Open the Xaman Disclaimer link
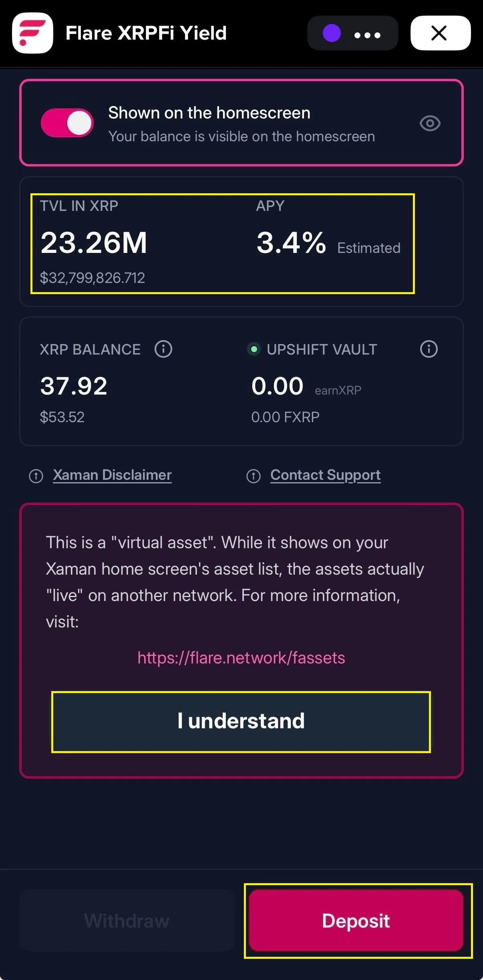Image resolution: width=483 pixels, height=980 pixels. (x=112, y=475)
